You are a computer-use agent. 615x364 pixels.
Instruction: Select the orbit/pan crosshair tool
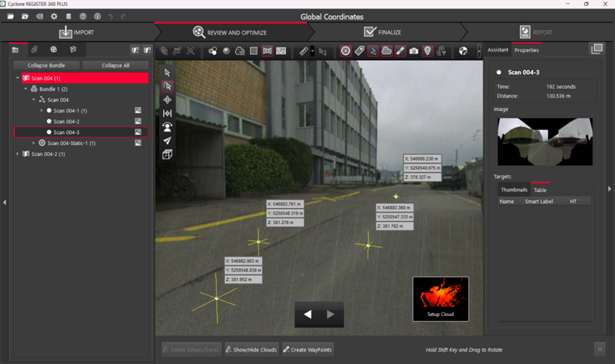(x=167, y=100)
